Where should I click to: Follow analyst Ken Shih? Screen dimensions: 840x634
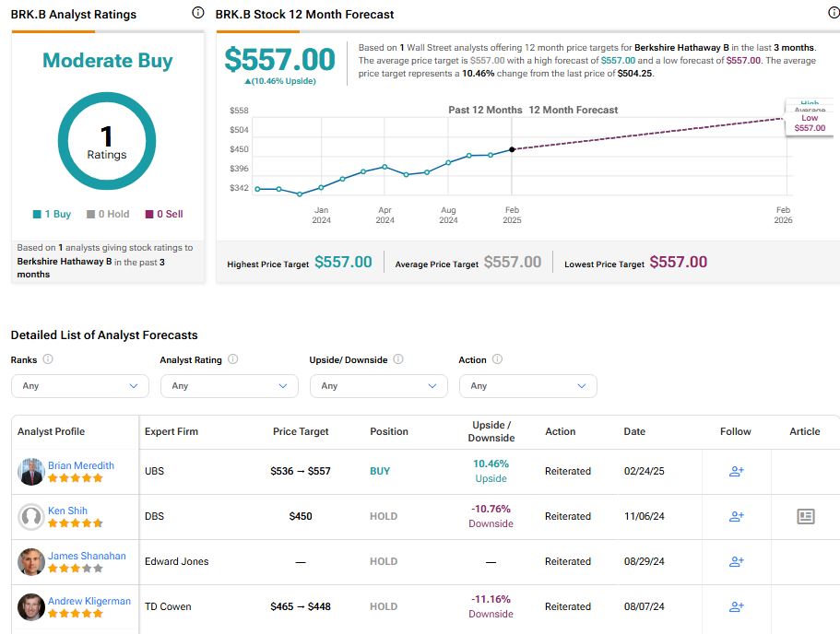point(736,516)
